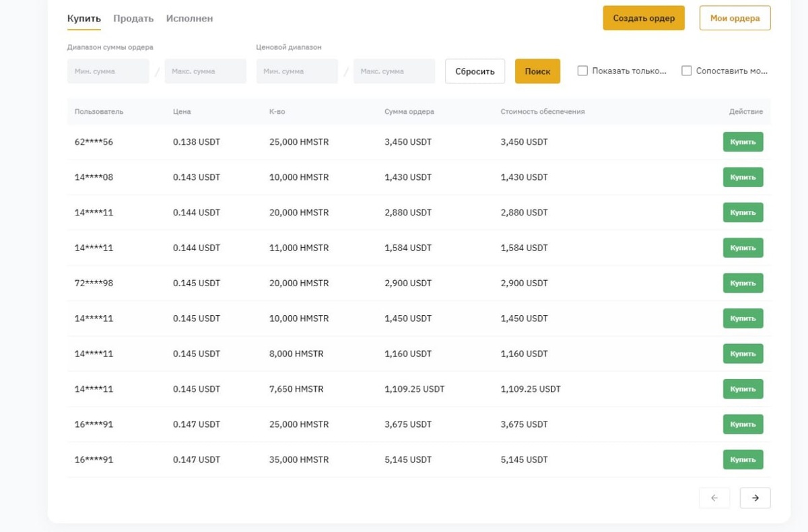Click the Поиск button

click(x=537, y=71)
